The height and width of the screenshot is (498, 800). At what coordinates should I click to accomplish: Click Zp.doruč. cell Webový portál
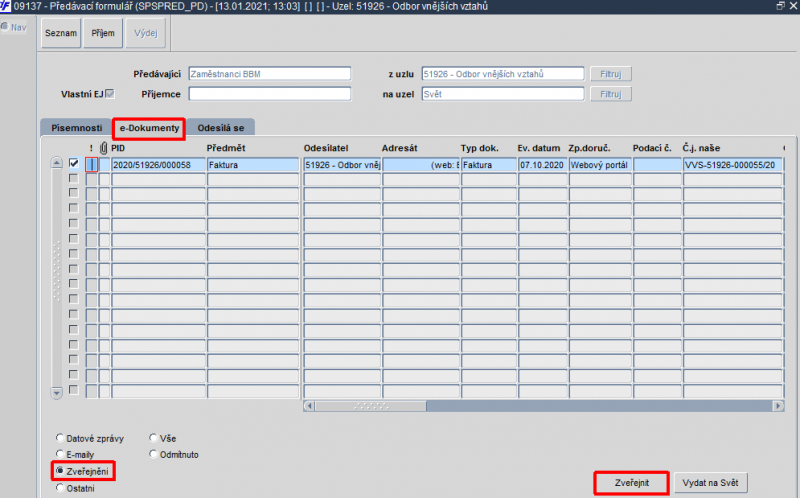tap(601, 165)
